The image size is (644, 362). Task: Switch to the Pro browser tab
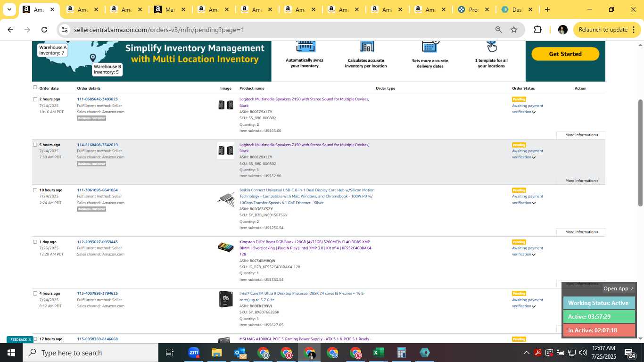tap(473, 9)
